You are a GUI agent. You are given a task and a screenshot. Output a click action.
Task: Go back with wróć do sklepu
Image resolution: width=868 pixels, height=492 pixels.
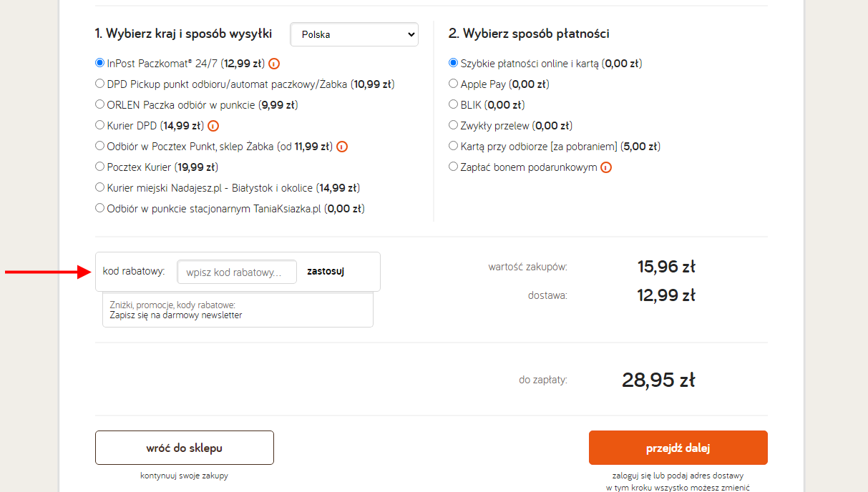pyautogui.click(x=185, y=448)
